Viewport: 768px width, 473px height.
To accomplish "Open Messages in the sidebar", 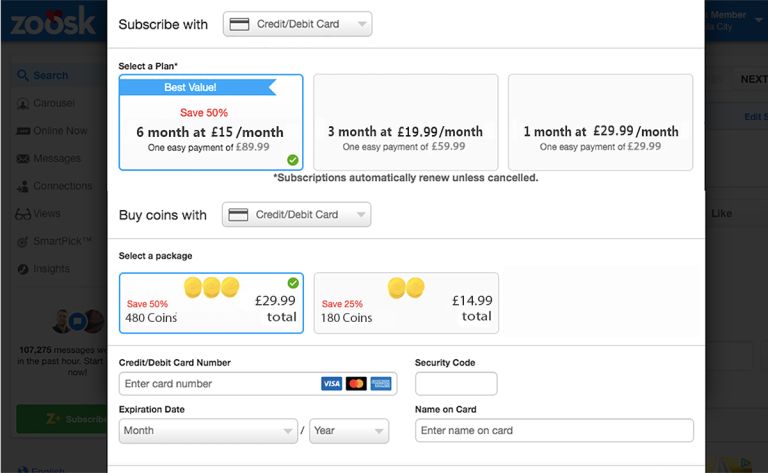I will pos(56,158).
